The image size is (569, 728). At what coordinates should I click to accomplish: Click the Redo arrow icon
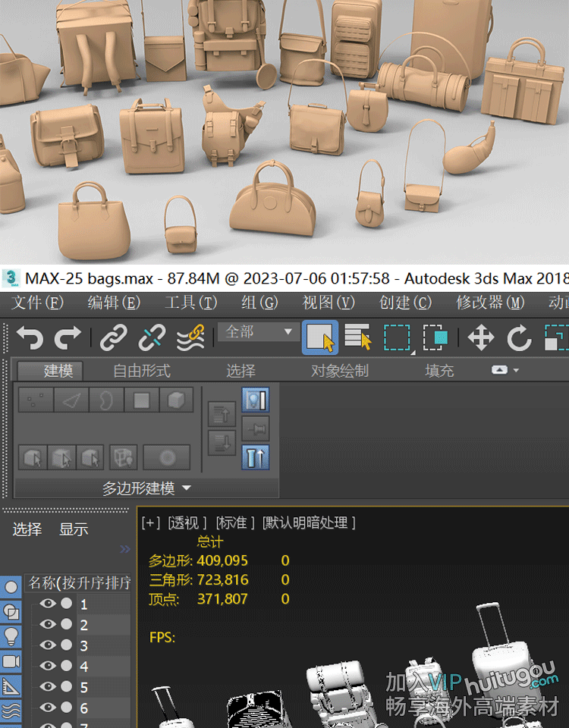(68, 337)
